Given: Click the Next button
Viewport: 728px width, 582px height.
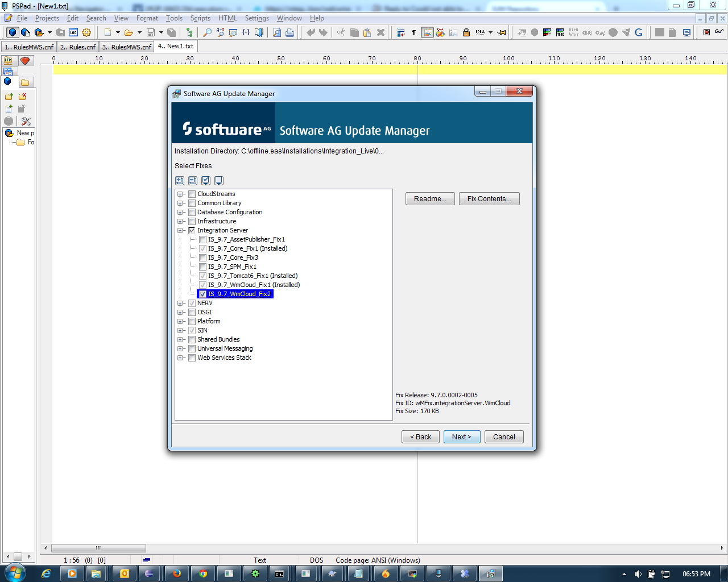Looking at the screenshot, I should click(x=462, y=437).
